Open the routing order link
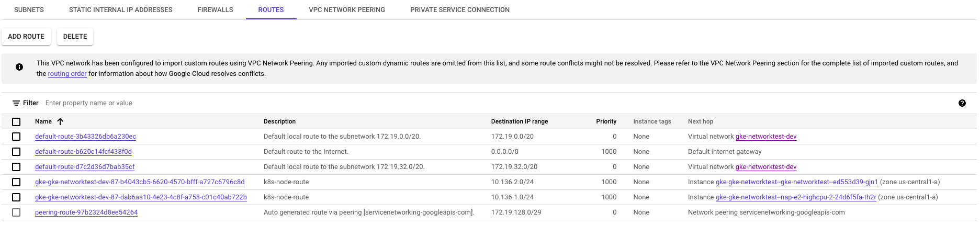This screenshot has height=225, width=980. (67, 74)
